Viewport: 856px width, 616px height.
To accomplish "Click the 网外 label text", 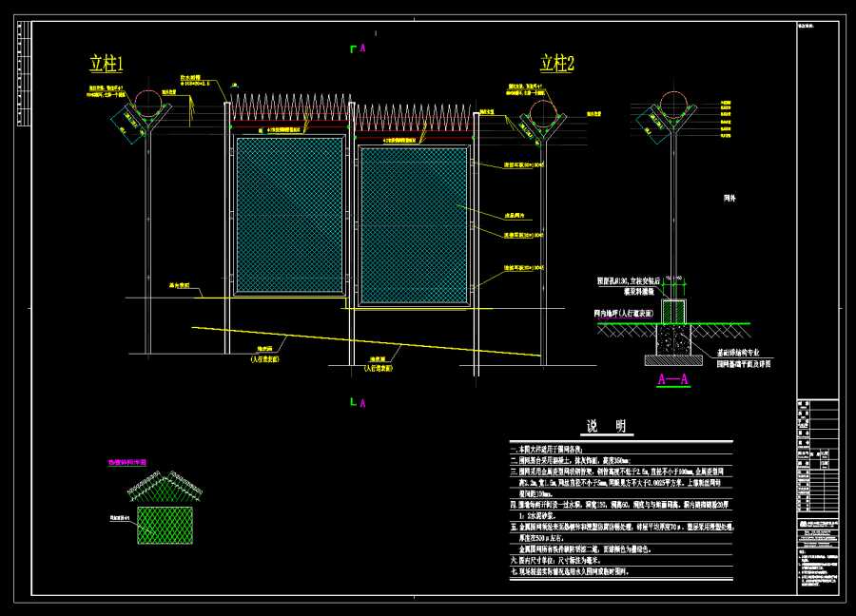I will 730,199.
